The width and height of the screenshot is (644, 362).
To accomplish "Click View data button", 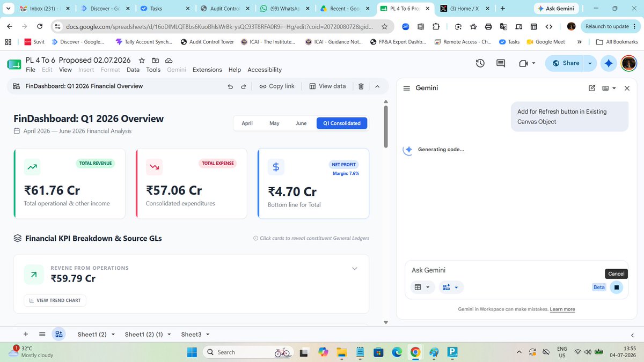I will tap(327, 86).
